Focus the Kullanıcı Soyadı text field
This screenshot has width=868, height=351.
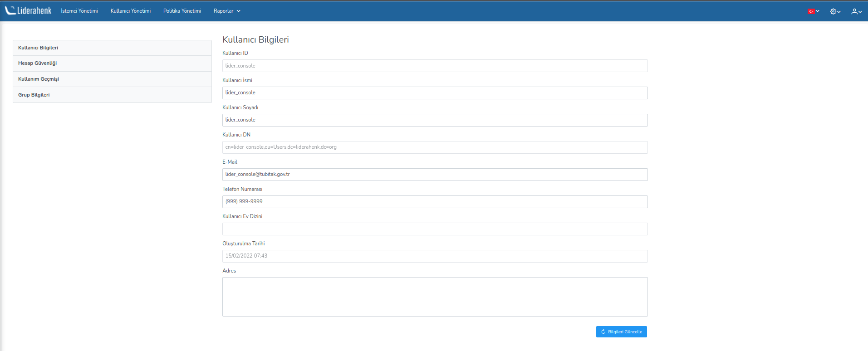point(435,120)
